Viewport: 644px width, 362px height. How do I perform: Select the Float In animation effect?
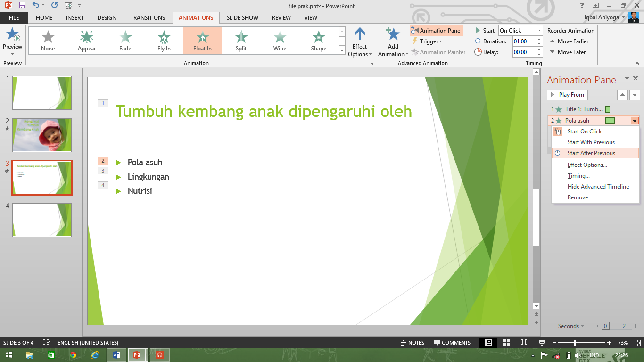tap(203, 41)
